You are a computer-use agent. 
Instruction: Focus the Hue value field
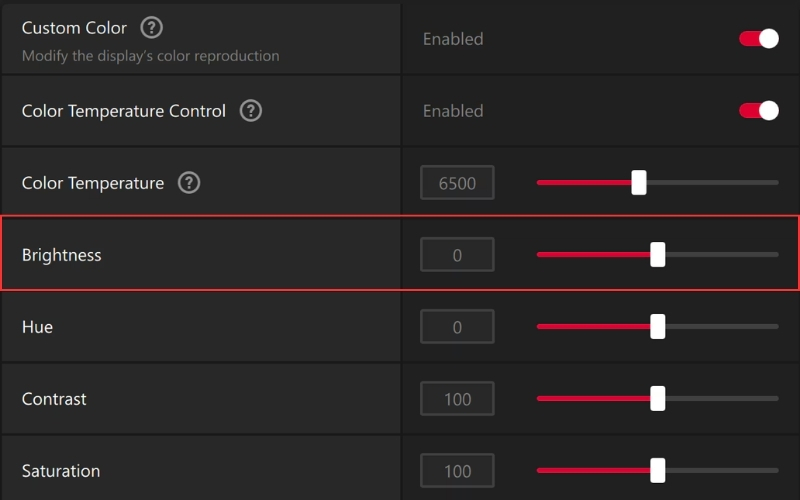pyautogui.click(x=457, y=327)
